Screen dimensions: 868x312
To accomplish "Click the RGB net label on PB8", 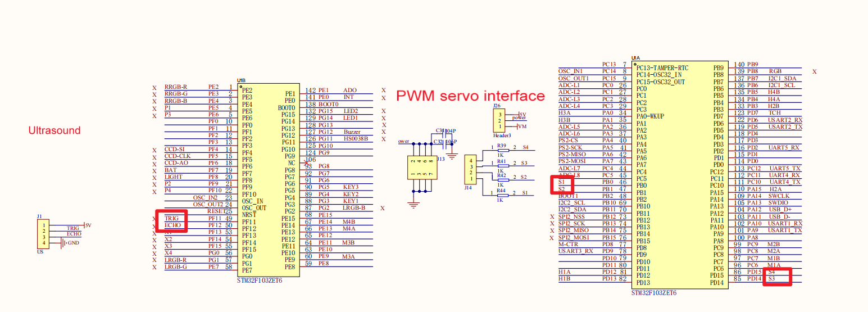I will 775,71.
